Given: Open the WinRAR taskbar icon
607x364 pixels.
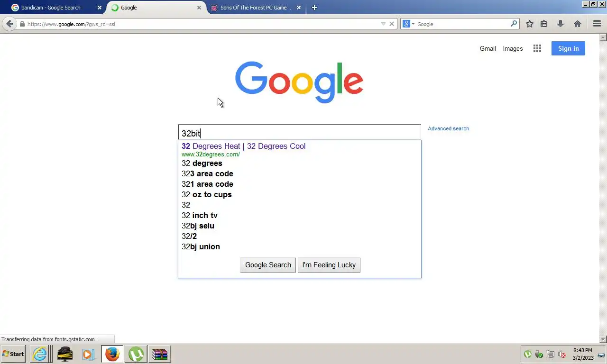Looking at the screenshot, I should pyautogui.click(x=160, y=354).
